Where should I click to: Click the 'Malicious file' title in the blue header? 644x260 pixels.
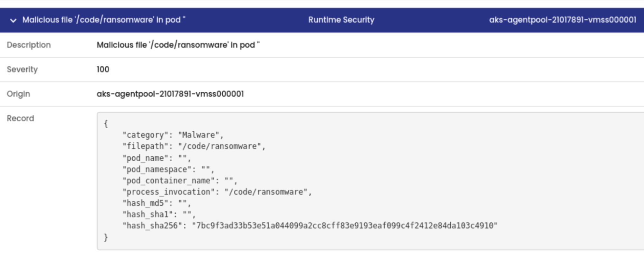104,20
